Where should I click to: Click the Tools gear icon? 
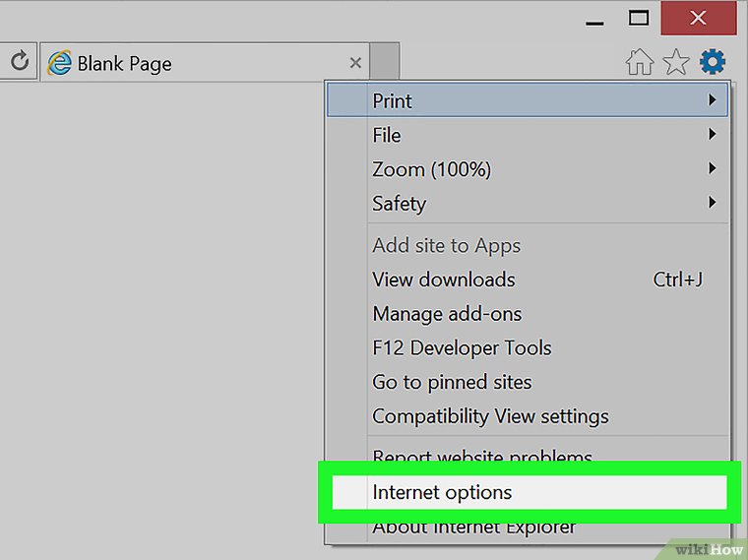712,63
